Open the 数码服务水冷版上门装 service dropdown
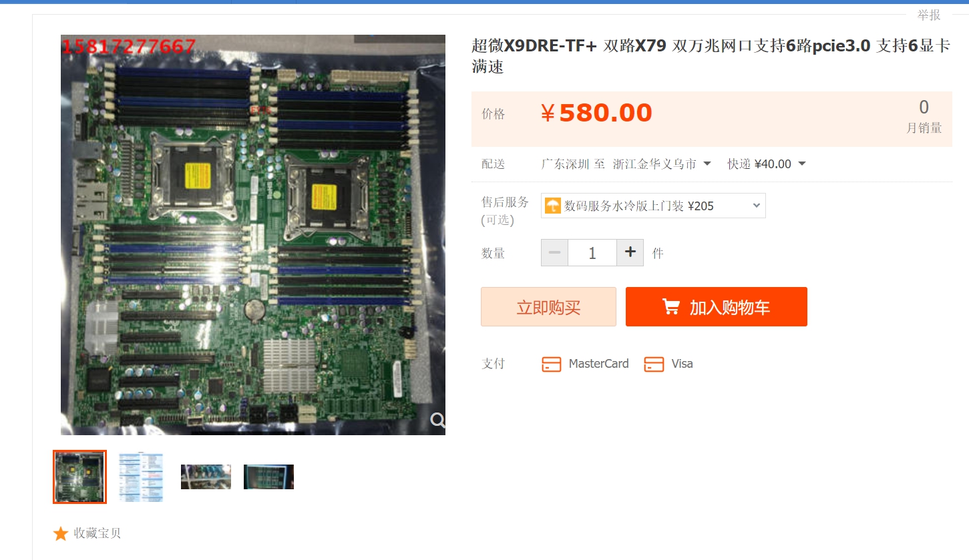 click(x=653, y=206)
